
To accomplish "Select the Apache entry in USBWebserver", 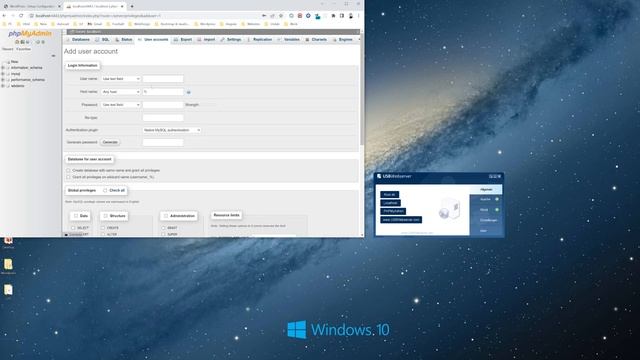I will (486, 199).
